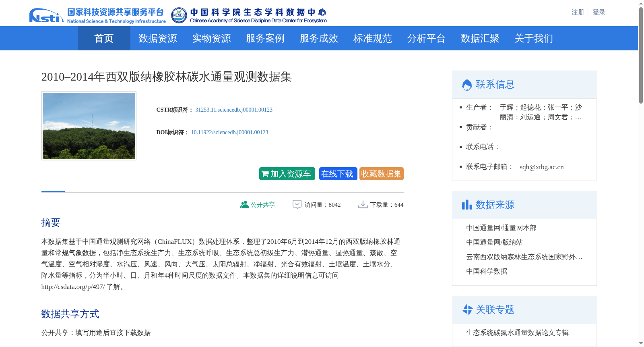Open the 实物资源 menu item
This screenshot has height=347, width=644.
[x=211, y=38]
